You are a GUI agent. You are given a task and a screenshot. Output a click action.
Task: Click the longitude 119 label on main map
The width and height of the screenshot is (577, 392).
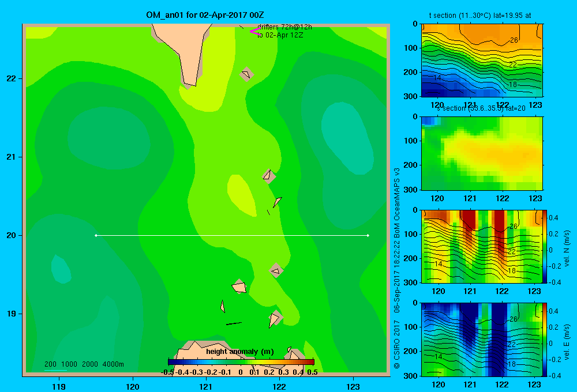(x=59, y=386)
